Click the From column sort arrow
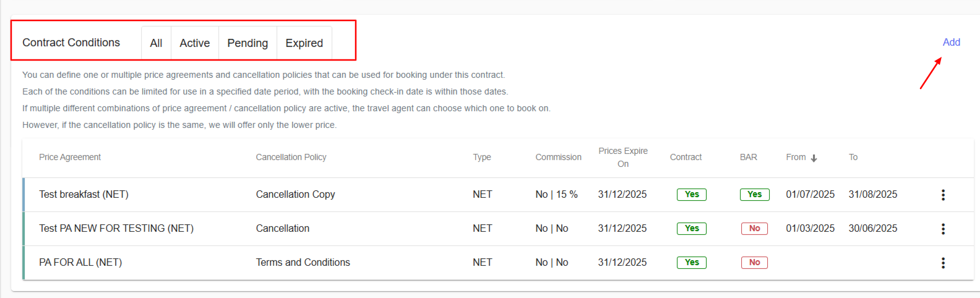This screenshot has height=298, width=980. pyautogui.click(x=814, y=158)
